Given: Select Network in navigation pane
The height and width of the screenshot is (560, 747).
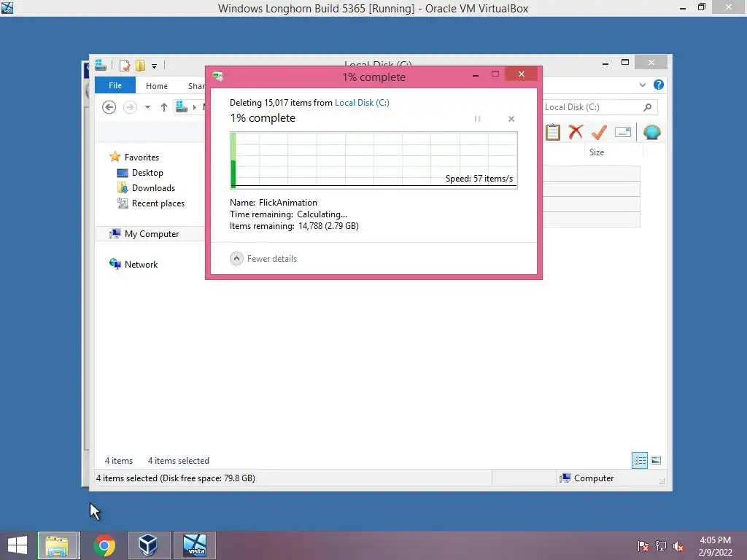Looking at the screenshot, I should (141, 264).
